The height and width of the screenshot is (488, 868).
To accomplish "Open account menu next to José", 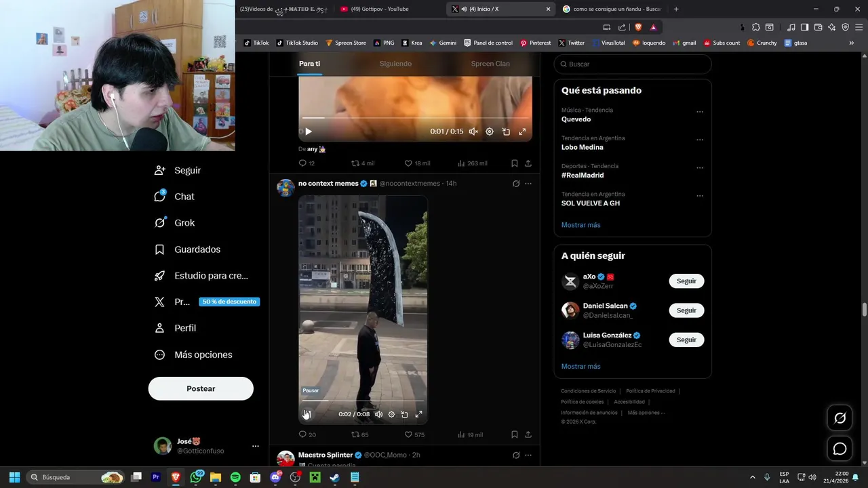I will 256,446.
